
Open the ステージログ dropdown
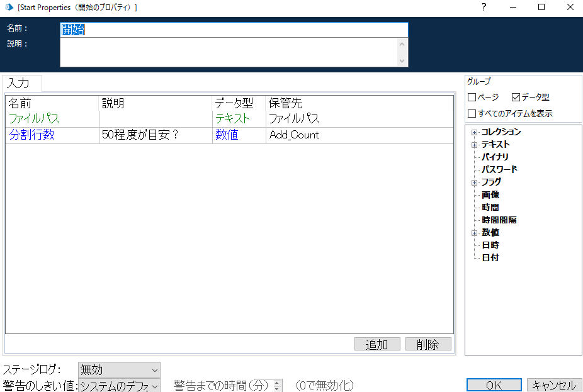click(119, 370)
